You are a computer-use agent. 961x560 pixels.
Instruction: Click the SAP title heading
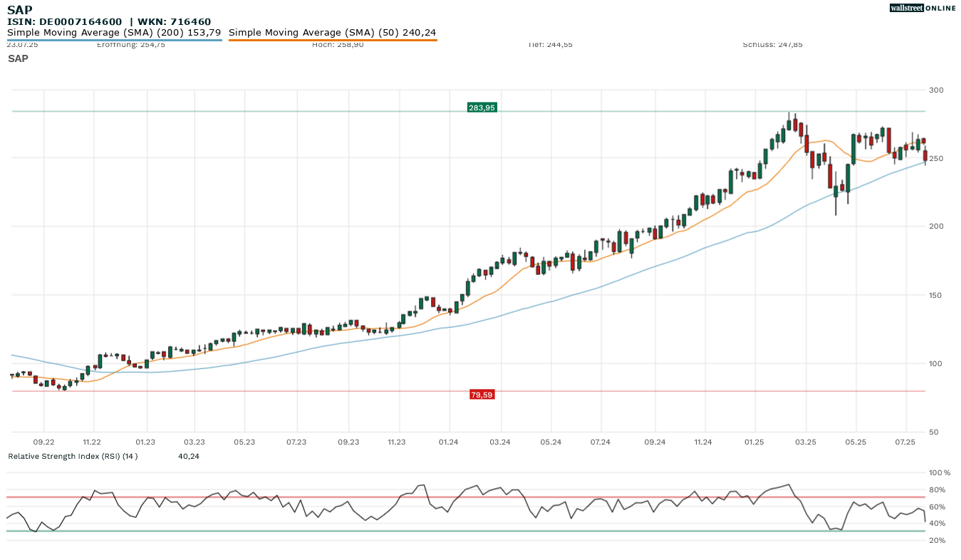coord(19,10)
